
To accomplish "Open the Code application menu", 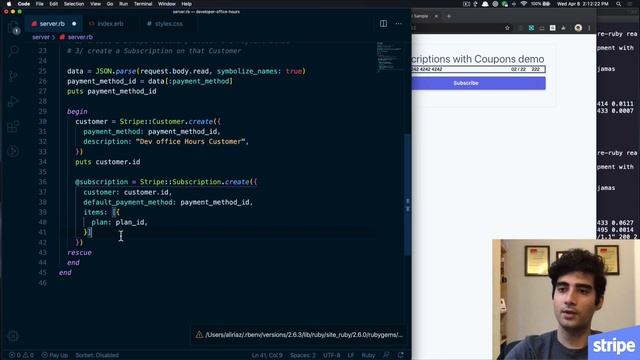I will 24,4.
